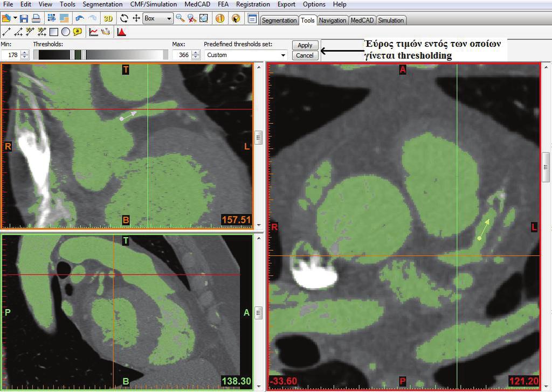This screenshot has height=392, width=552.
Task: Open the View menu
Action: [x=45, y=4]
